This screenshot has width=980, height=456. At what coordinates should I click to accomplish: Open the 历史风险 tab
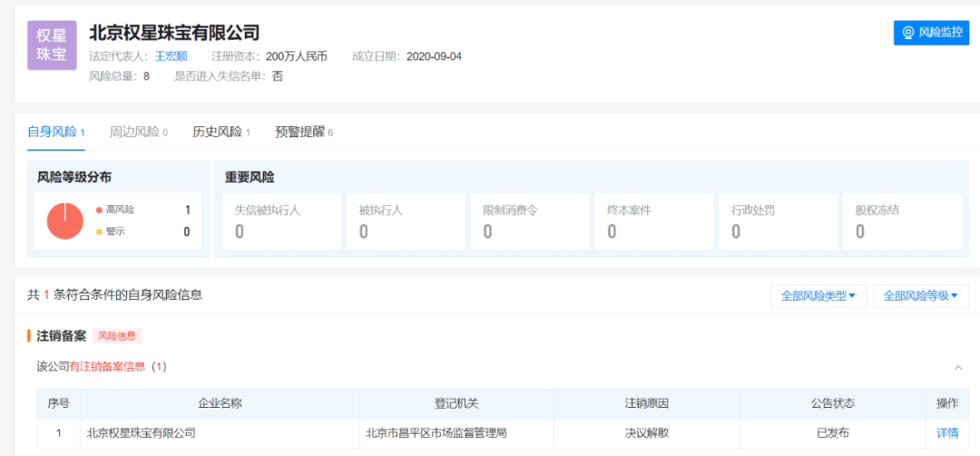[x=218, y=132]
